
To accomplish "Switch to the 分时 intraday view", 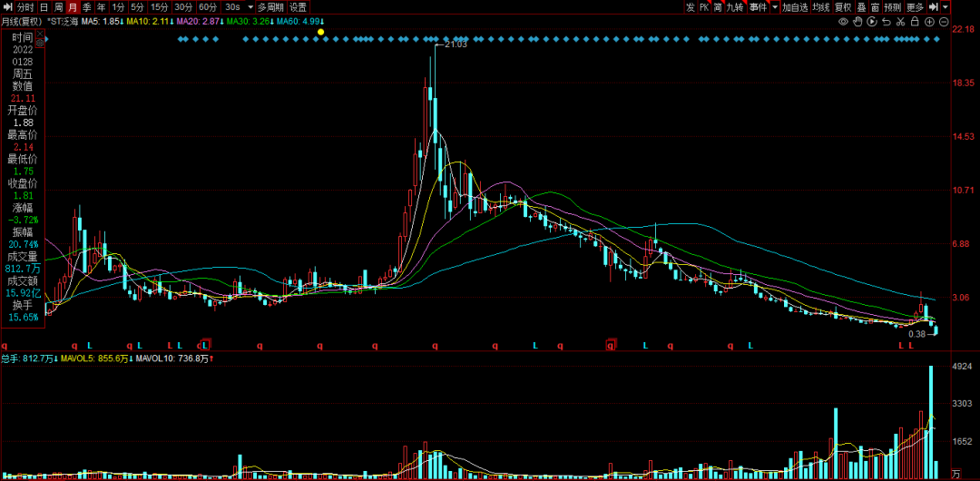I will pos(25,7).
